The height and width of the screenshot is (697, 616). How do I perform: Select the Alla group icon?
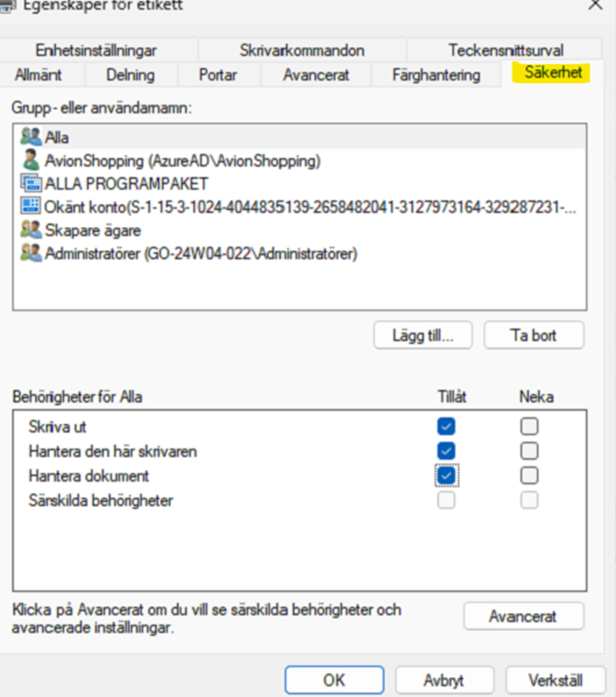(x=31, y=137)
